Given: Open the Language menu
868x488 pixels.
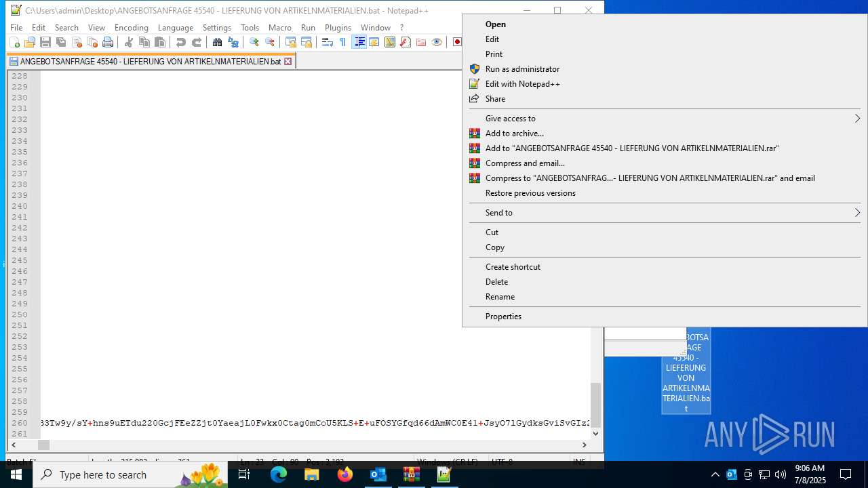Looking at the screenshot, I should [176, 28].
